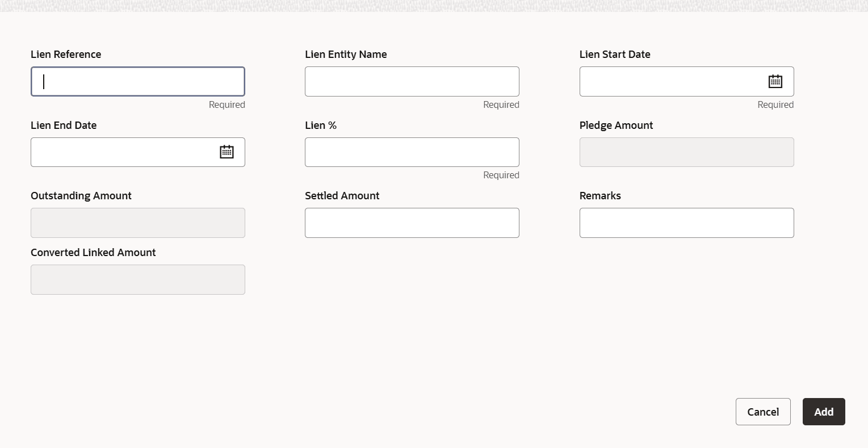Click "Required" hint under Lien %
Image resolution: width=868 pixels, height=448 pixels.
coord(501,175)
